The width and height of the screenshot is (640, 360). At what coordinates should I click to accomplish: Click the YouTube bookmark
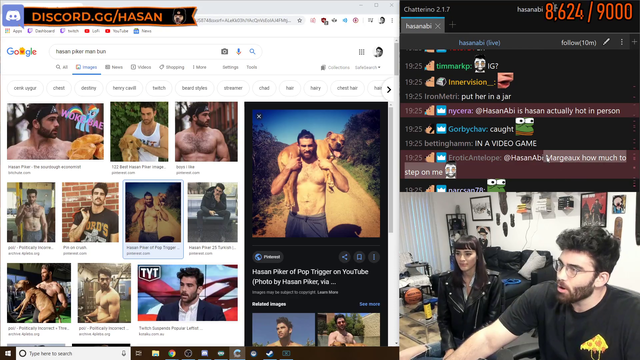point(116,31)
